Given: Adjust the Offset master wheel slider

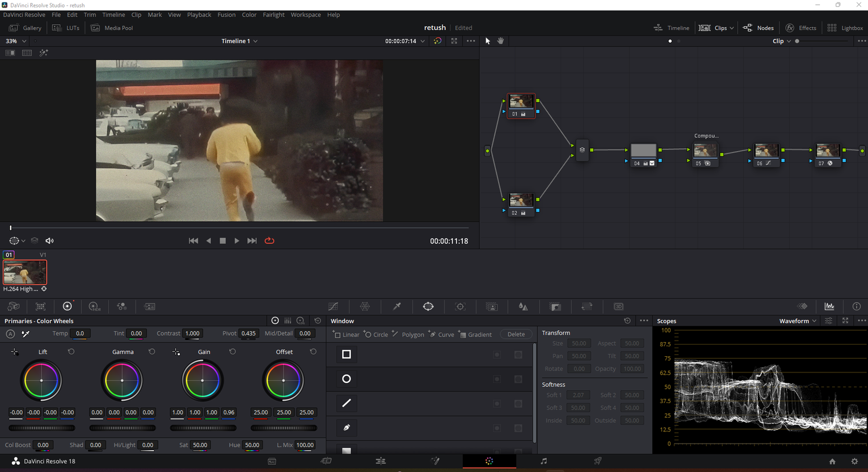Looking at the screenshot, I should 284,428.
